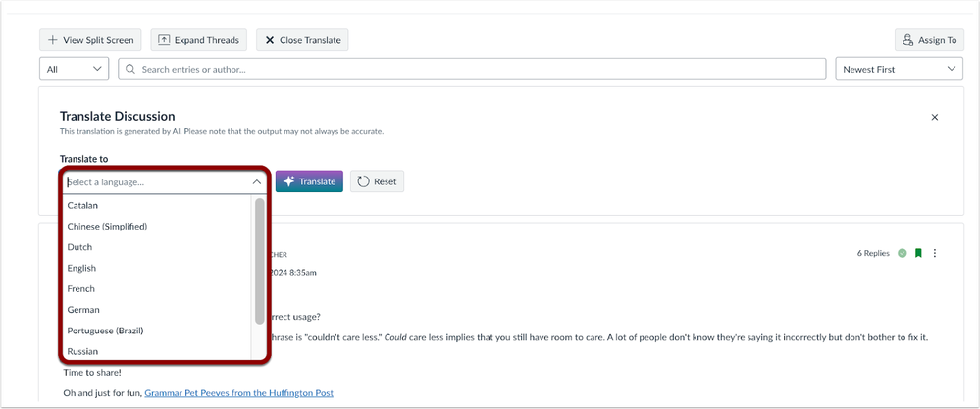This screenshot has height=409, width=980.
Task: Choose Portuguese (Brazil) from the list
Action: [105, 331]
